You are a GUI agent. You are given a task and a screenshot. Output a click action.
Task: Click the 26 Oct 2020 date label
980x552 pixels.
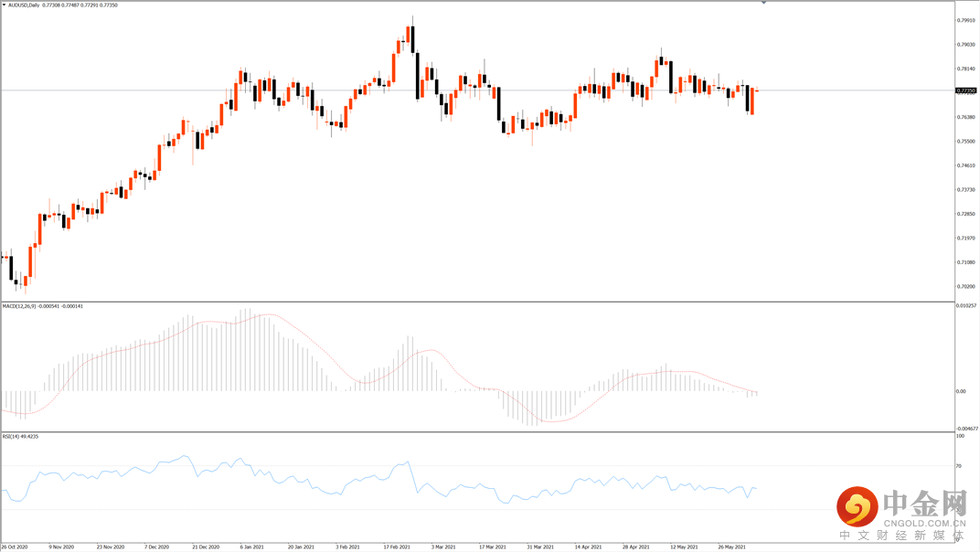coord(15,547)
